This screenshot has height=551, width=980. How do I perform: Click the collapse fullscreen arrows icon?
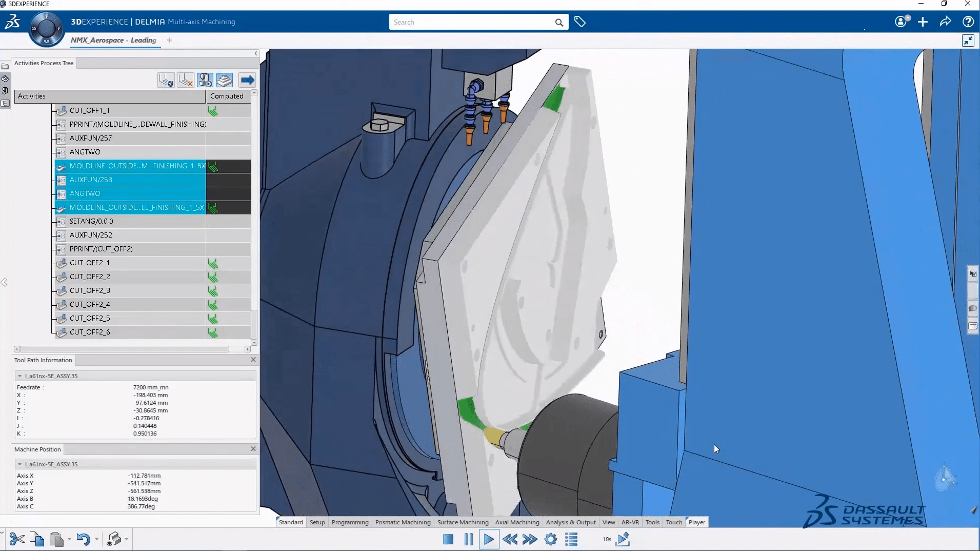point(968,41)
